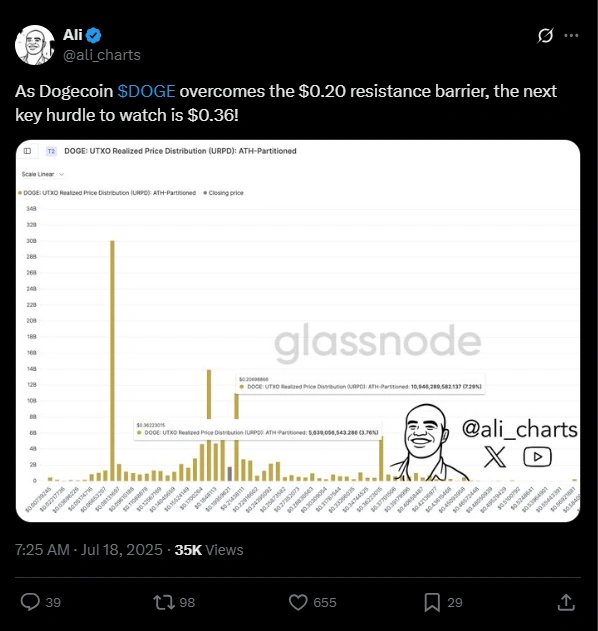This screenshot has height=631, width=598.
Task: Toggle the URPD ATH-Partitioned legend entry
Action: (107, 193)
